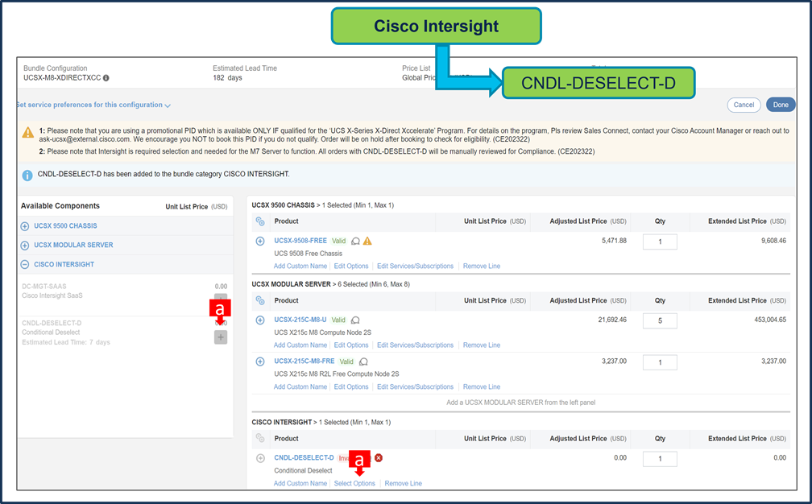Click the warning triangle beside UCSX-9508-FREE
812x504 pixels.
[367, 241]
